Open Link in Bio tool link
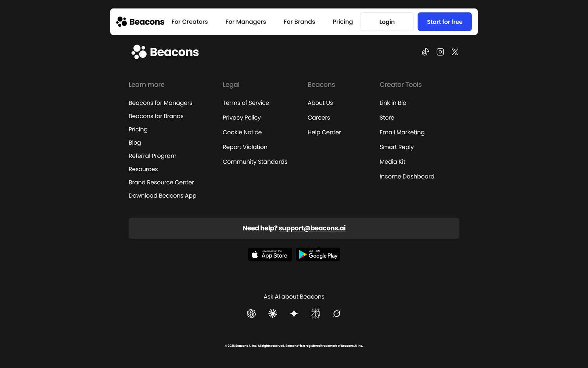 [x=393, y=103]
